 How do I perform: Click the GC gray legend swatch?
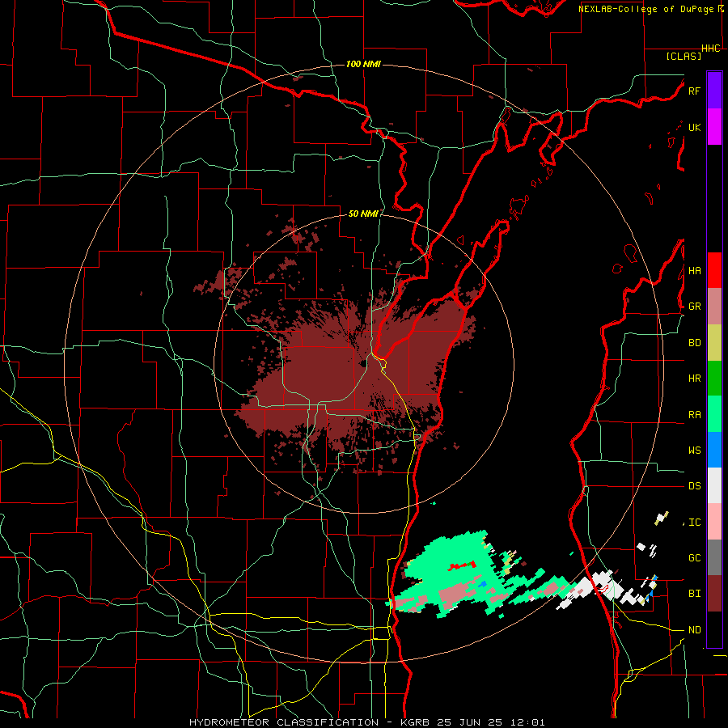(x=714, y=557)
